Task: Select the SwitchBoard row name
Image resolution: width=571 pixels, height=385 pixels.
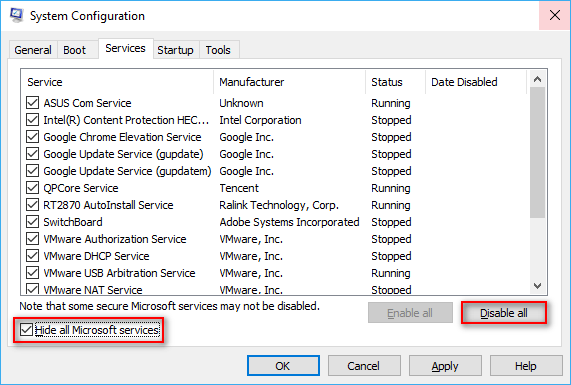Action: 73,222
